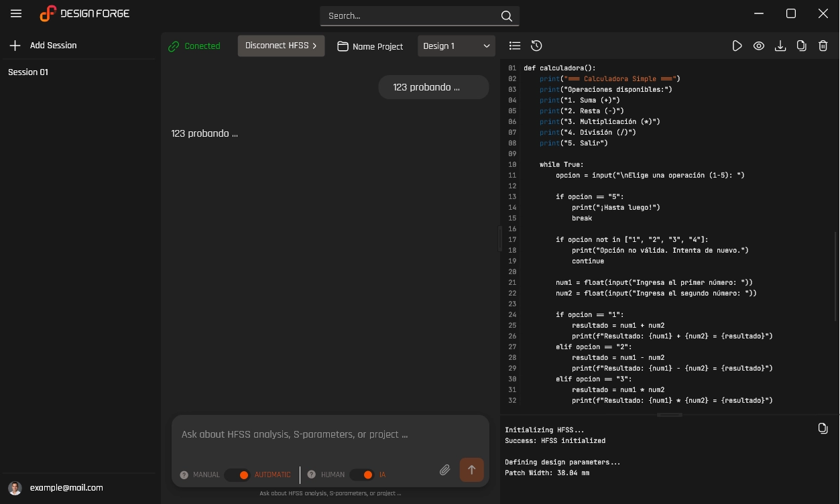Add a new session
The width and height of the screenshot is (840, 504).
pos(43,46)
